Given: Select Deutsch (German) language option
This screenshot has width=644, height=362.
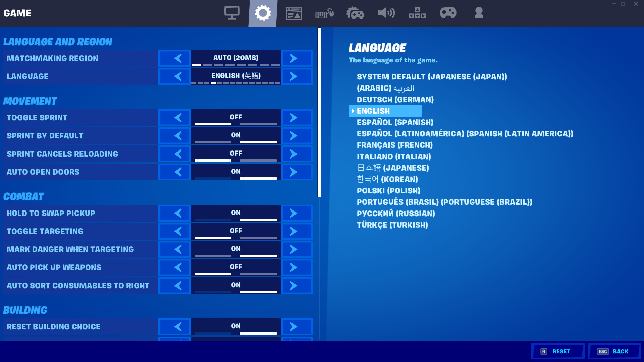Looking at the screenshot, I should click(395, 99).
